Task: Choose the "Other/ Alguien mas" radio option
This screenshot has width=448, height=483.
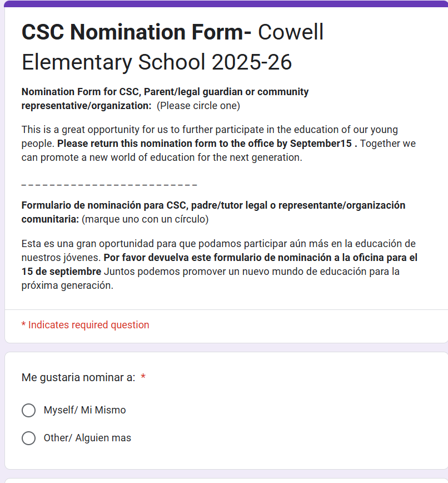Action: [28, 438]
